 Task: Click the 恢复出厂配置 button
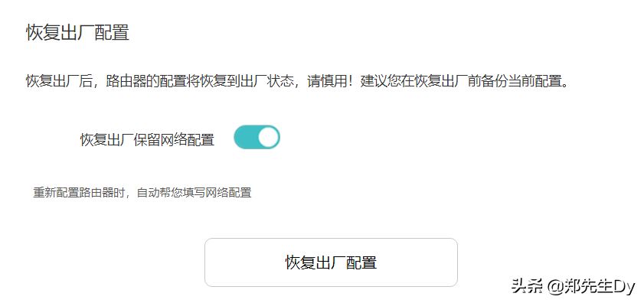pyautogui.click(x=331, y=262)
